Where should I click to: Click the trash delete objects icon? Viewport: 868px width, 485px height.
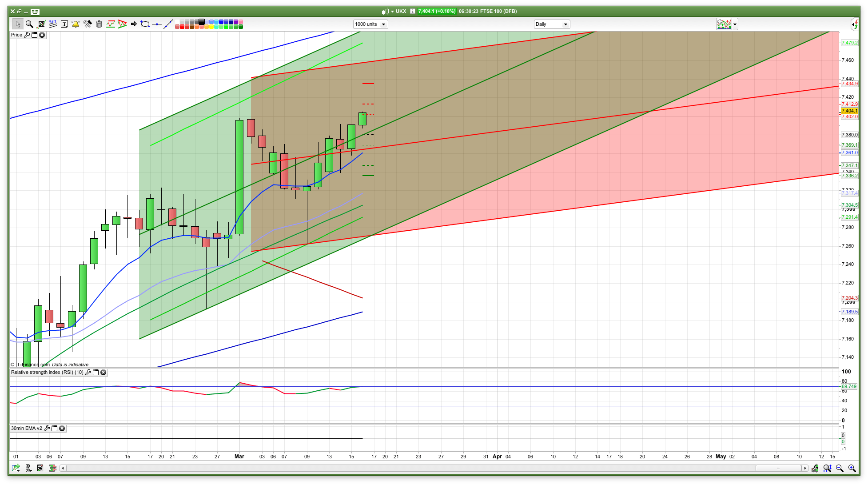click(x=99, y=24)
